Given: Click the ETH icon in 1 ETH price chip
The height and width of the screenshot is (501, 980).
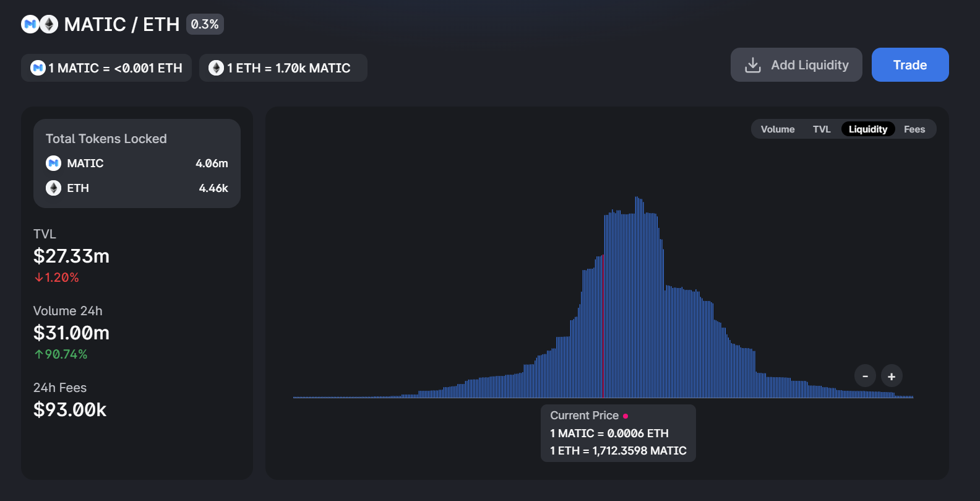Looking at the screenshot, I should pyautogui.click(x=216, y=68).
